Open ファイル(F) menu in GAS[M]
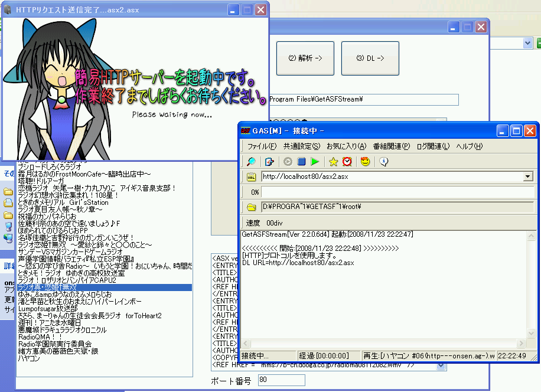The width and height of the screenshot is (541, 392). click(x=262, y=146)
